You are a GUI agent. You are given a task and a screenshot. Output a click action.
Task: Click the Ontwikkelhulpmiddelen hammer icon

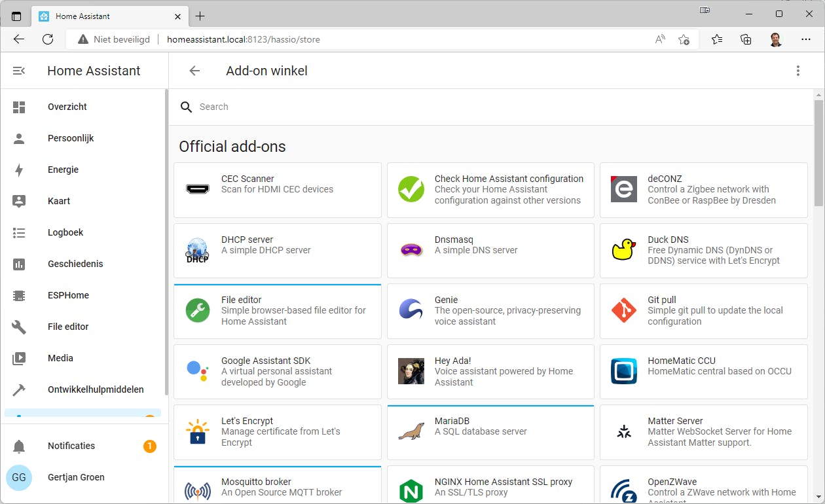click(19, 389)
